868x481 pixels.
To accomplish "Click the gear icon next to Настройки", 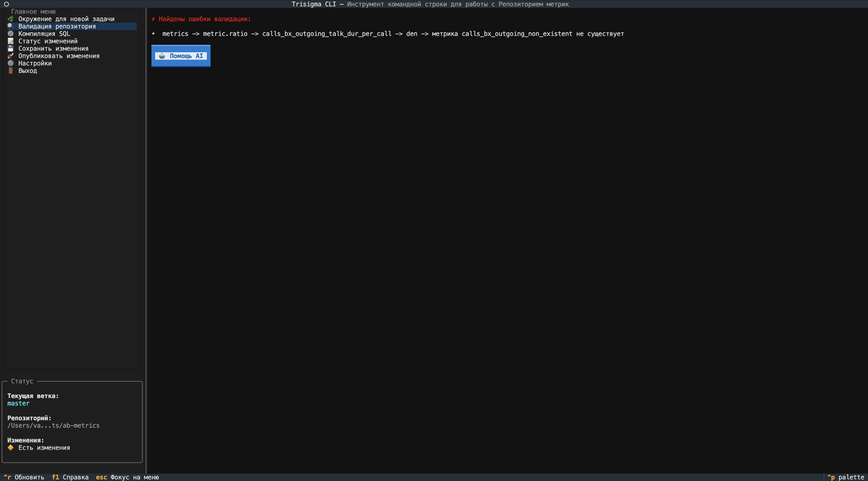I will pos(11,63).
